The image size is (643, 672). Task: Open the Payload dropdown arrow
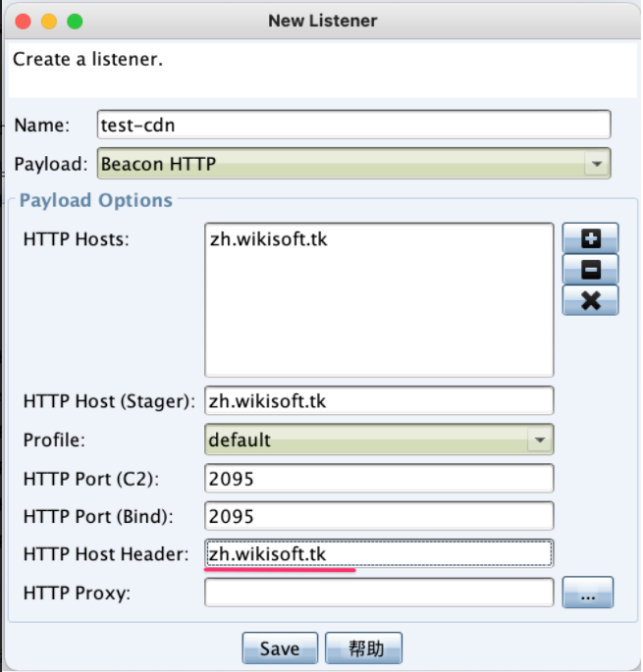click(x=596, y=164)
